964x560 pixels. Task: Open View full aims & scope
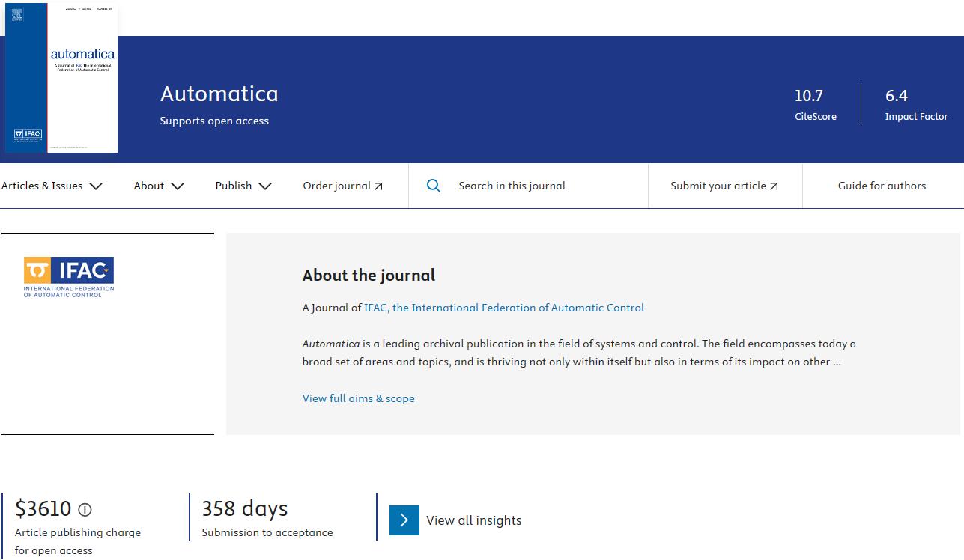[358, 398]
